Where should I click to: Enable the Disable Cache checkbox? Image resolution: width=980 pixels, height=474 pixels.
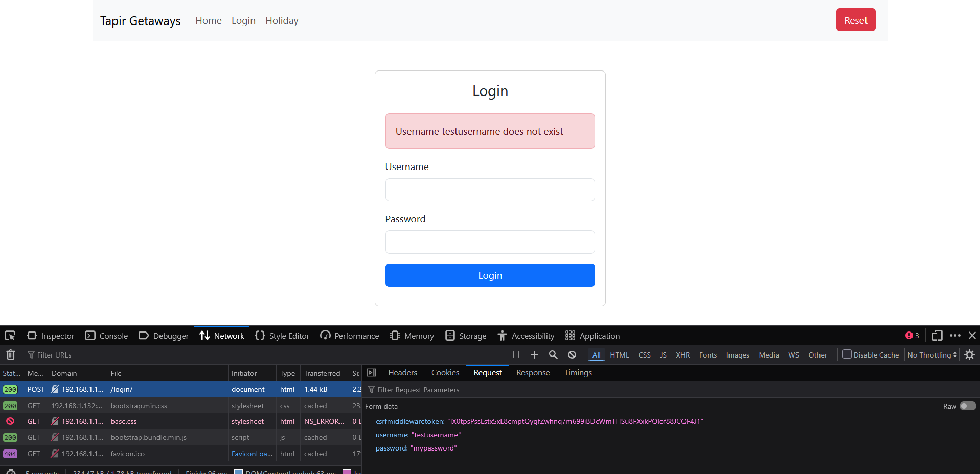[x=847, y=354]
